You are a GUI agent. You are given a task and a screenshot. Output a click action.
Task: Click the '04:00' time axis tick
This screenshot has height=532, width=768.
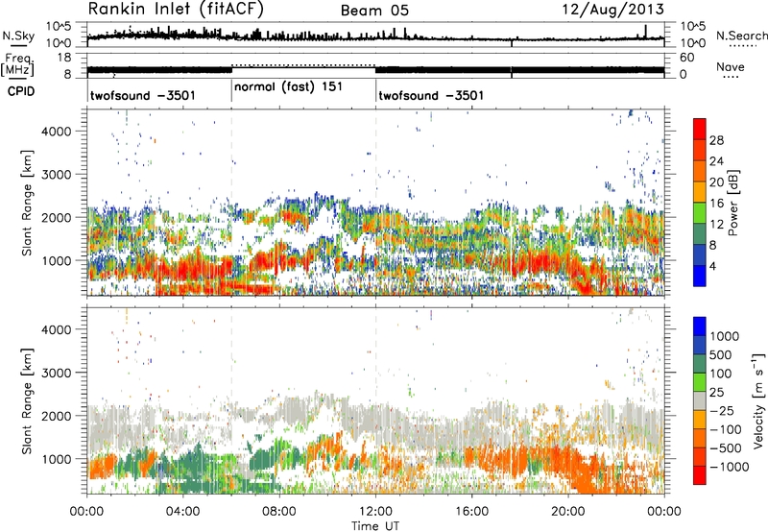point(183,512)
